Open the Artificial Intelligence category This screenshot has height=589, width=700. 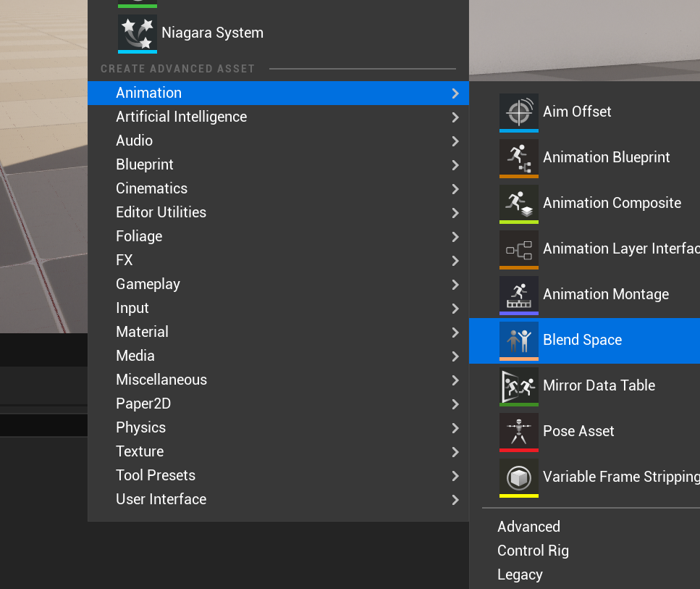[x=278, y=117]
